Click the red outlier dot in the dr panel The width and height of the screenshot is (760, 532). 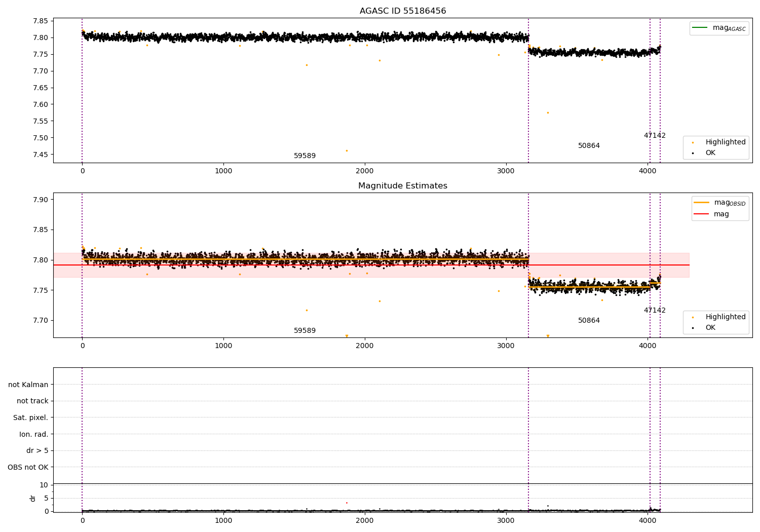(x=347, y=503)
